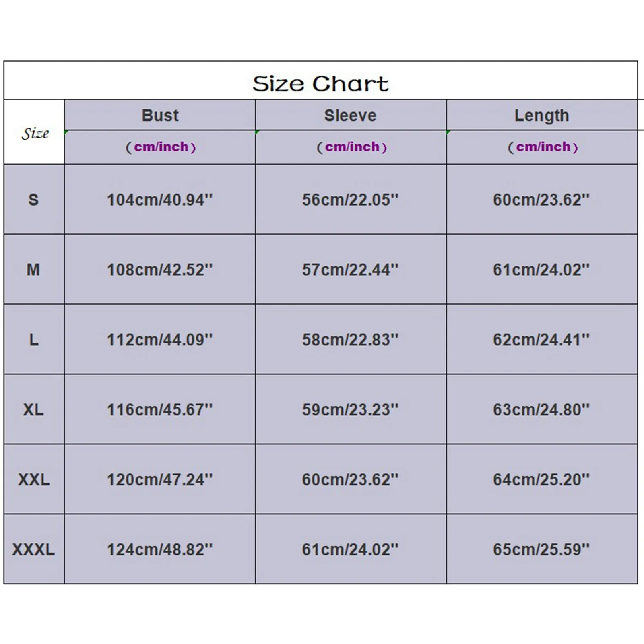The width and height of the screenshot is (644, 644).
Task: Select the Sleeve column header
Action: 350,116
